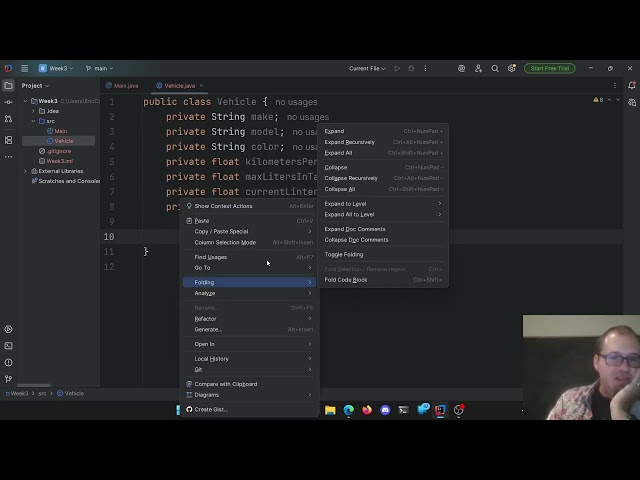This screenshot has width=640, height=480.
Task: Select Fold Code Block
Action: coord(383,280)
